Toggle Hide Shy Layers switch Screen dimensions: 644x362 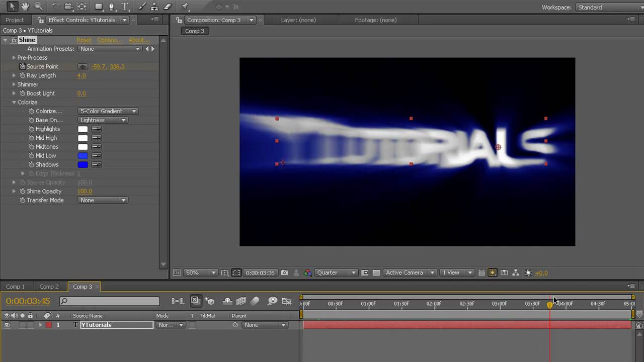pos(227,301)
